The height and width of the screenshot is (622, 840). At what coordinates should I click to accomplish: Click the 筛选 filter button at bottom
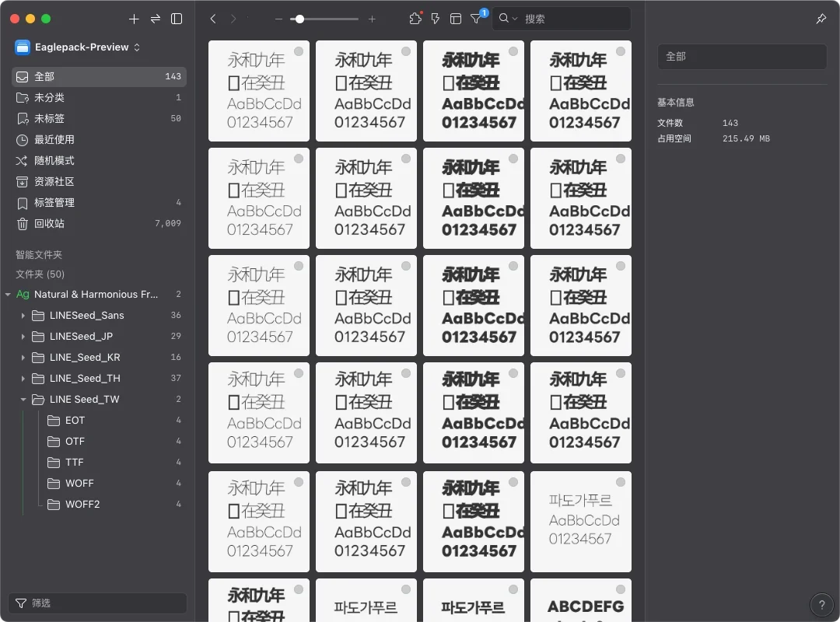click(x=98, y=603)
